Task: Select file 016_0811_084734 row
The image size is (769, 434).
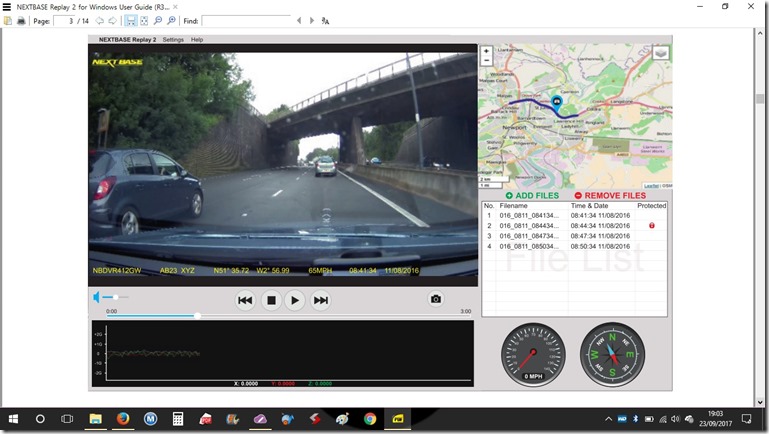Action: pos(574,236)
